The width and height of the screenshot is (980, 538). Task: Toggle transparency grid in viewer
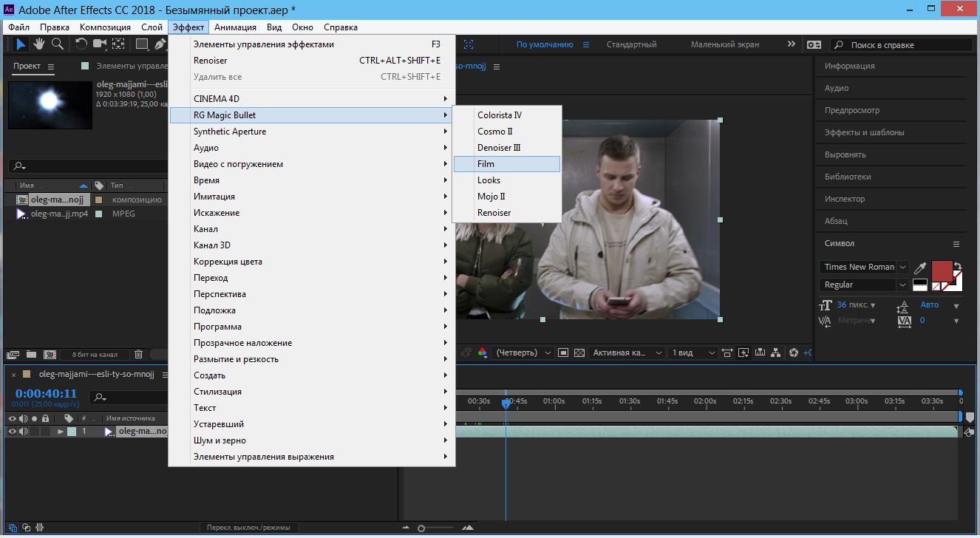pyautogui.click(x=579, y=353)
